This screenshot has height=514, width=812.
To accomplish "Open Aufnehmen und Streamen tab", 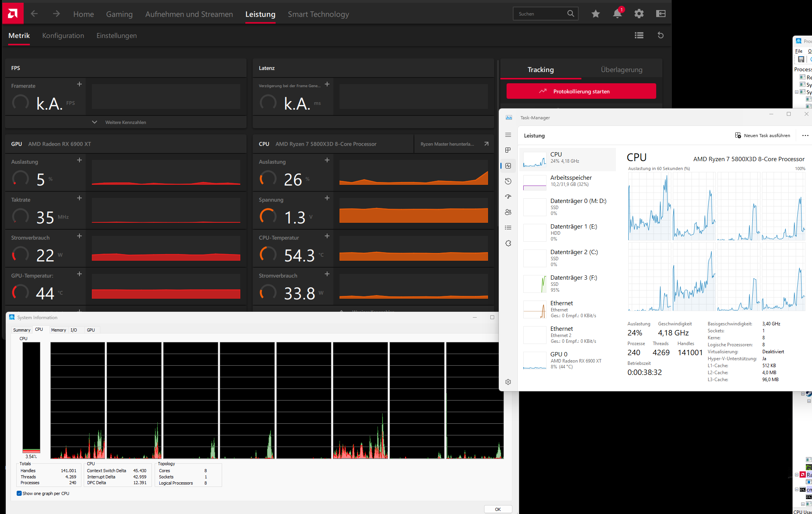I will [x=189, y=14].
